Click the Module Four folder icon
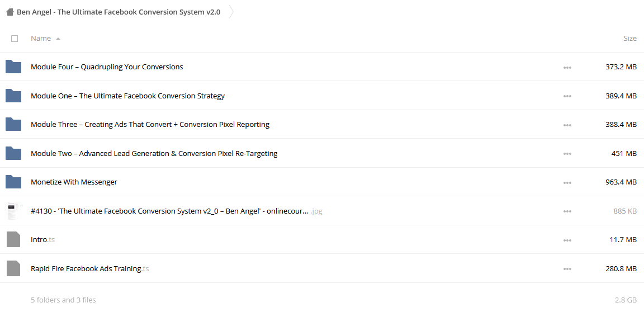 (13, 67)
